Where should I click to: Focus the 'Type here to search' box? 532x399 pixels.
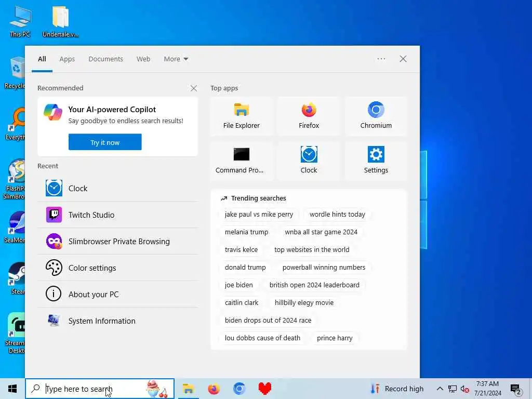(x=99, y=389)
